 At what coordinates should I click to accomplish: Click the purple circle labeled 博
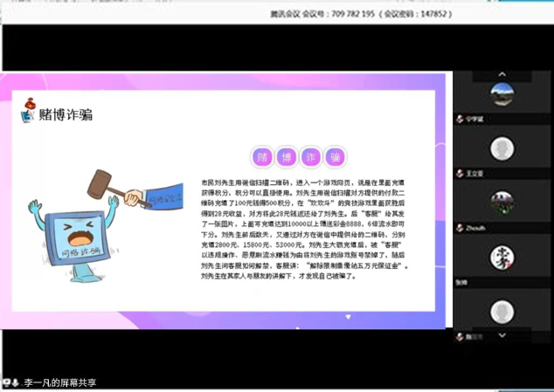(x=286, y=157)
